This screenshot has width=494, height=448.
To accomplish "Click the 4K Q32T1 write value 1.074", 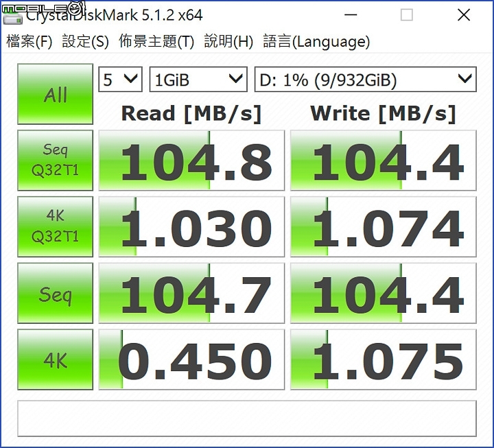I will pos(383,227).
